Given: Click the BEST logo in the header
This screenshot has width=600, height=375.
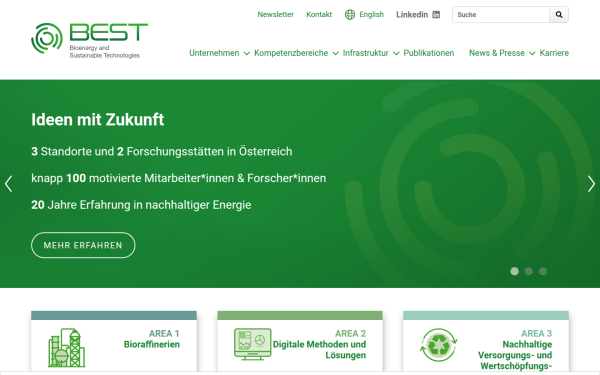Looking at the screenshot, I should pyautogui.click(x=89, y=40).
